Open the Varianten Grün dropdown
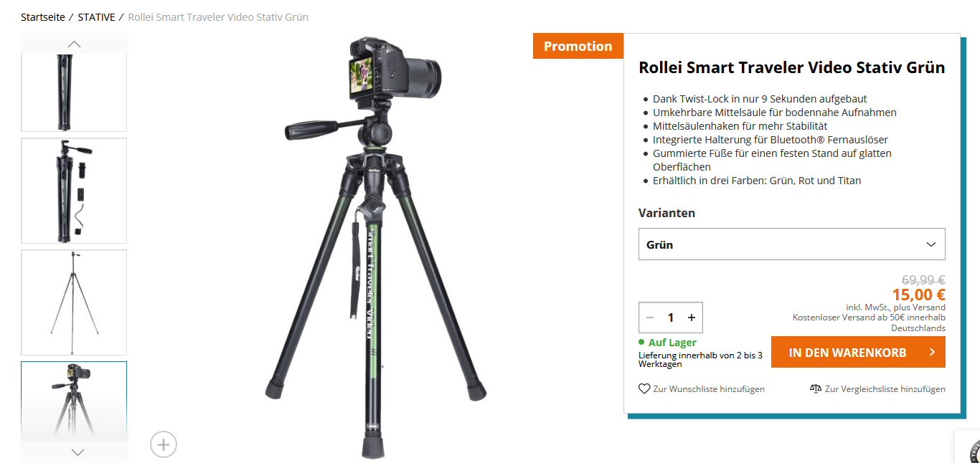Image resolution: width=980 pixels, height=463 pixels. point(792,244)
